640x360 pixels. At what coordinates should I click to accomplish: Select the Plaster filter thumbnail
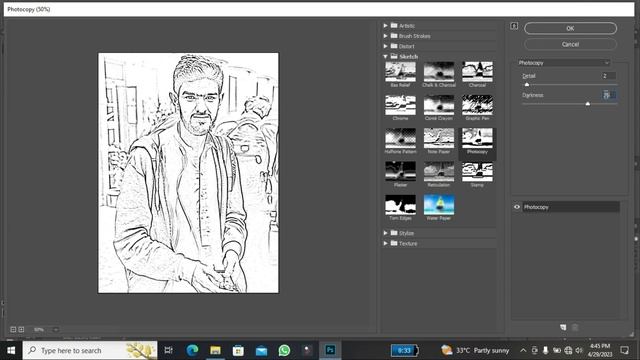(x=400, y=172)
